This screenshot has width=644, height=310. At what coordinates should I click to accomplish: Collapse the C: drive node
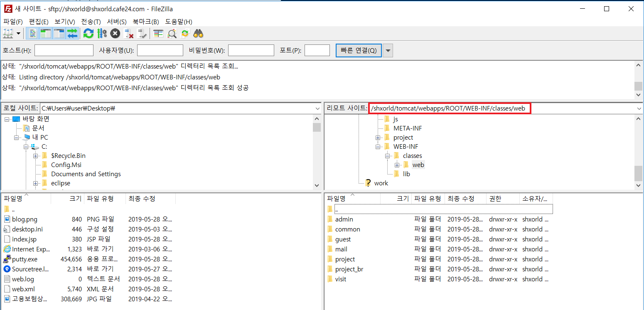click(x=26, y=147)
